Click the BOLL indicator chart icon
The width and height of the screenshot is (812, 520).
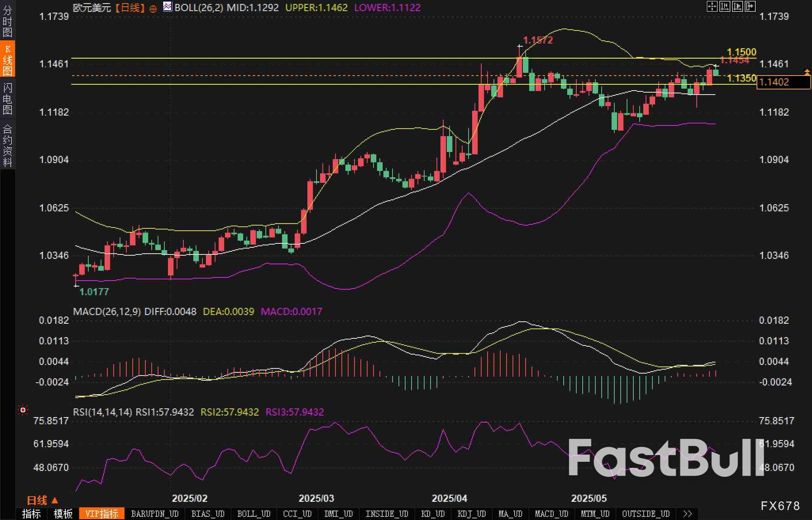[x=168, y=7]
